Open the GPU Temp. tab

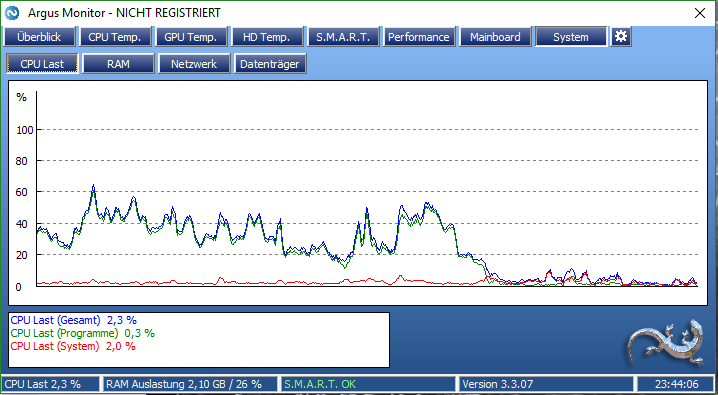tap(191, 37)
